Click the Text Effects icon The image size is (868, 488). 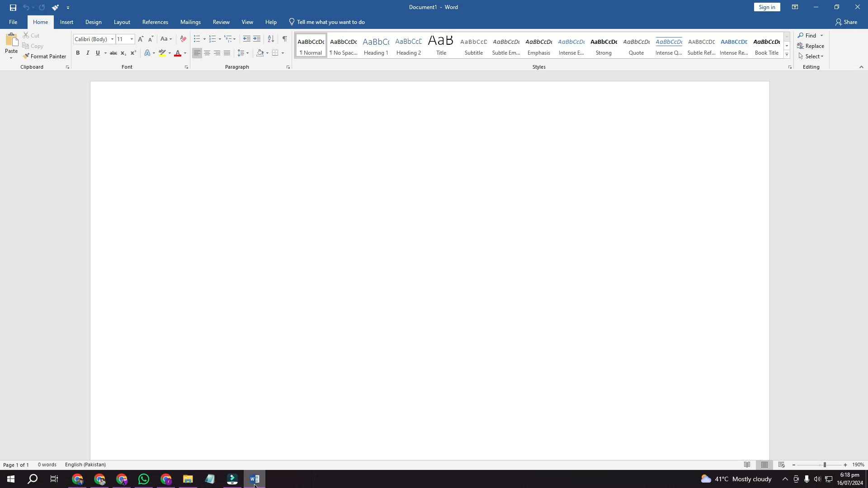[147, 53]
